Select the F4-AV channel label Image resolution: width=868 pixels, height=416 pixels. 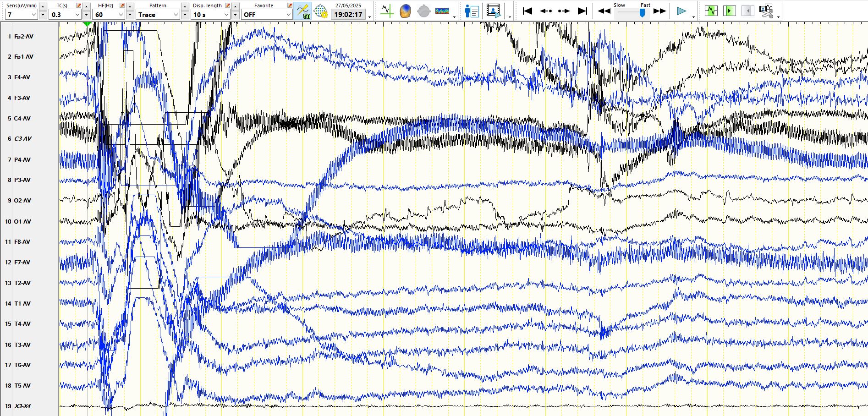[x=22, y=77]
